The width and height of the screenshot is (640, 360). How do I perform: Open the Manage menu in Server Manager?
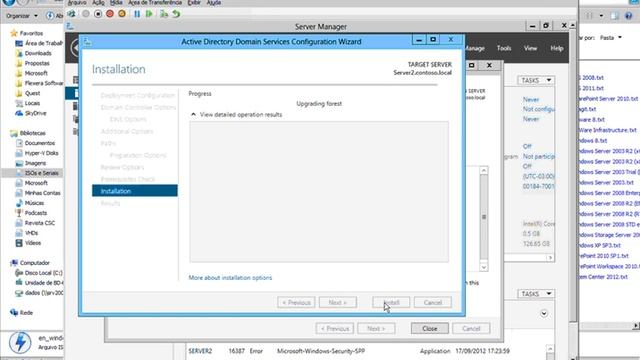[475, 48]
